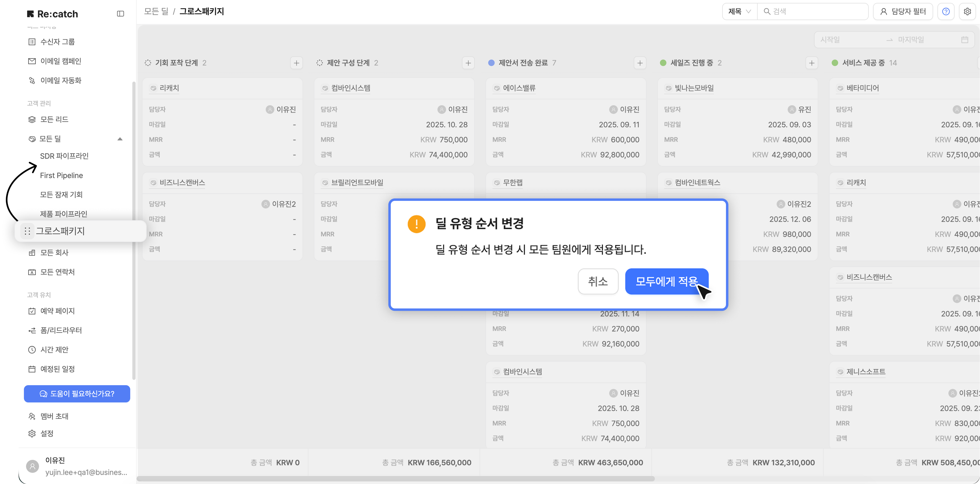Click the calendar icon in date range
This screenshot has height=484, width=980.
click(964, 40)
